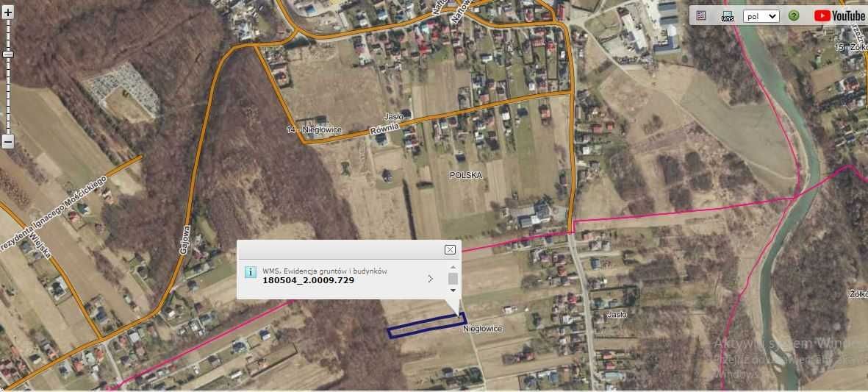868x392 pixels.
Task: Click the blue info icon in popup
Action: pyautogui.click(x=250, y=272)
